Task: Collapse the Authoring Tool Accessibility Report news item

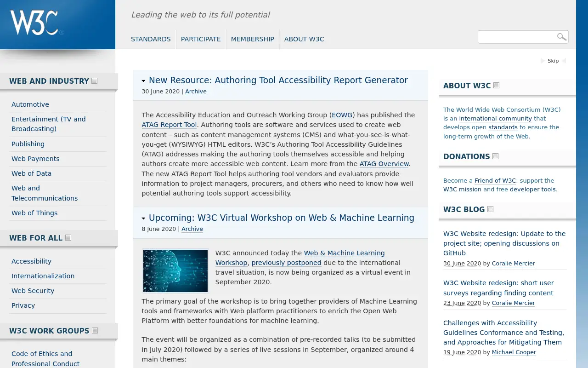Action: 144,81
